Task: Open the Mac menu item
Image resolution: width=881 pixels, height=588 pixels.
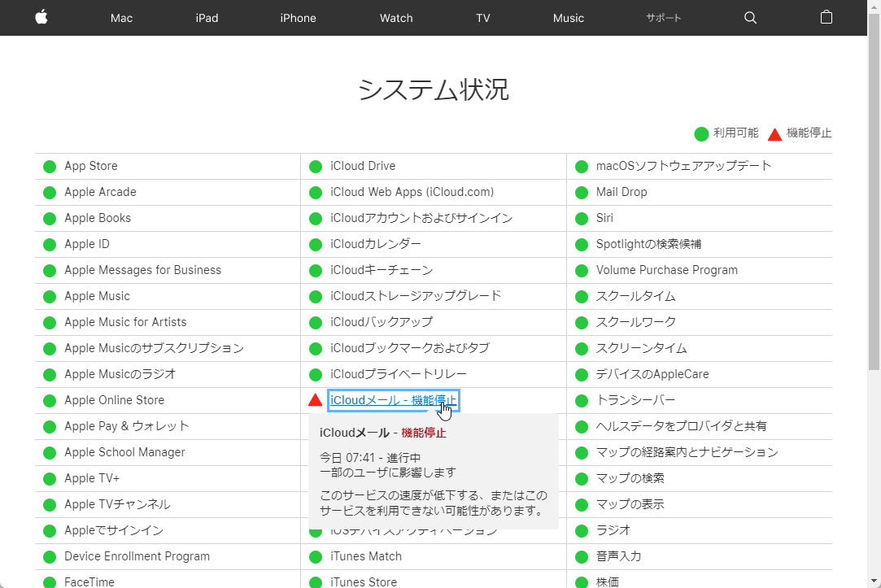Action: [x=121, y=17]
